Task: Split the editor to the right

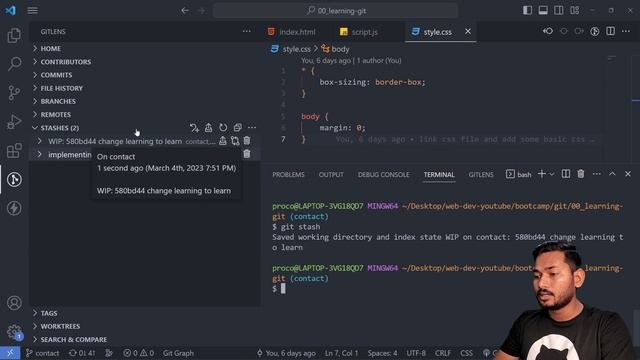Action: [611, 31]
